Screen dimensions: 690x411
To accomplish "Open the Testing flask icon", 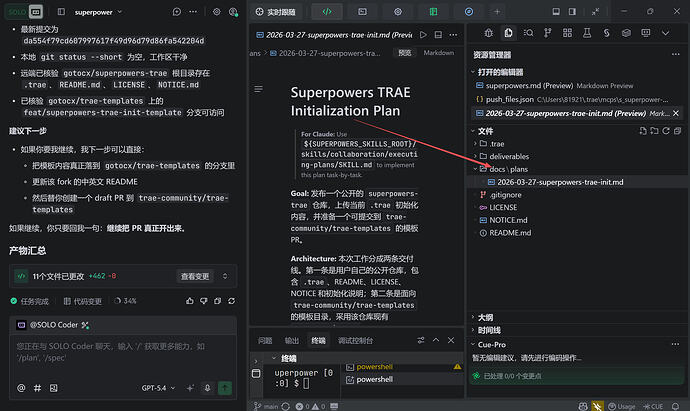I will (587, 33).
